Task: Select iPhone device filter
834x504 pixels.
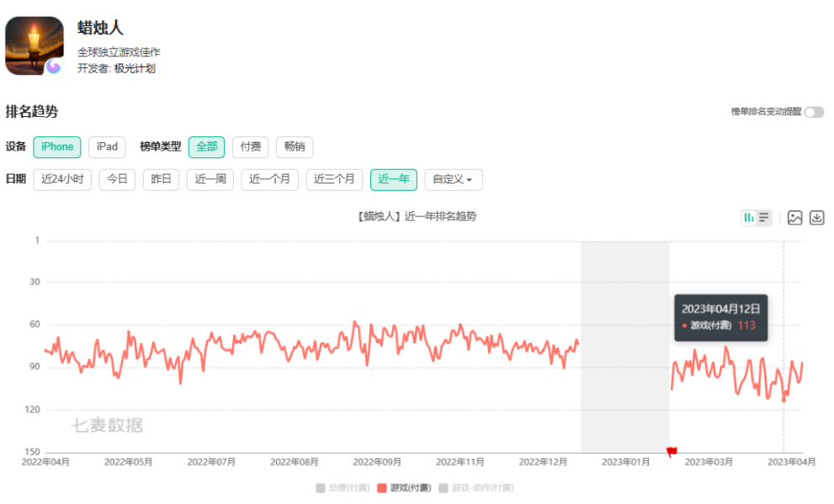Action: point(57,147)
